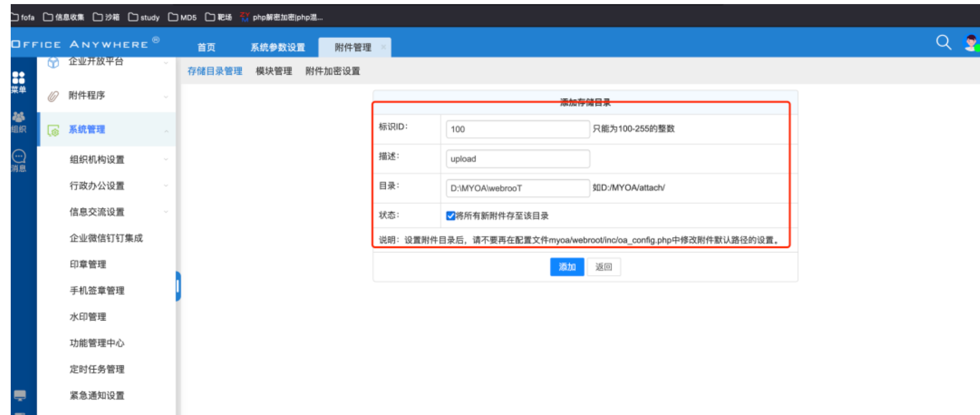Open the 菜单 grid icon in sidebar
This screenshot has height=415, width=980.
pos(19,78)
